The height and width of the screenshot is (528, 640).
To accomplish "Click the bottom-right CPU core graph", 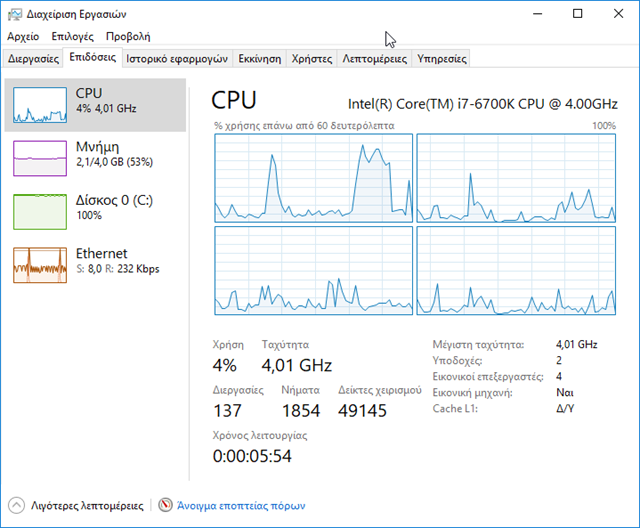I will pyautogui.click(x=516, y=270).
